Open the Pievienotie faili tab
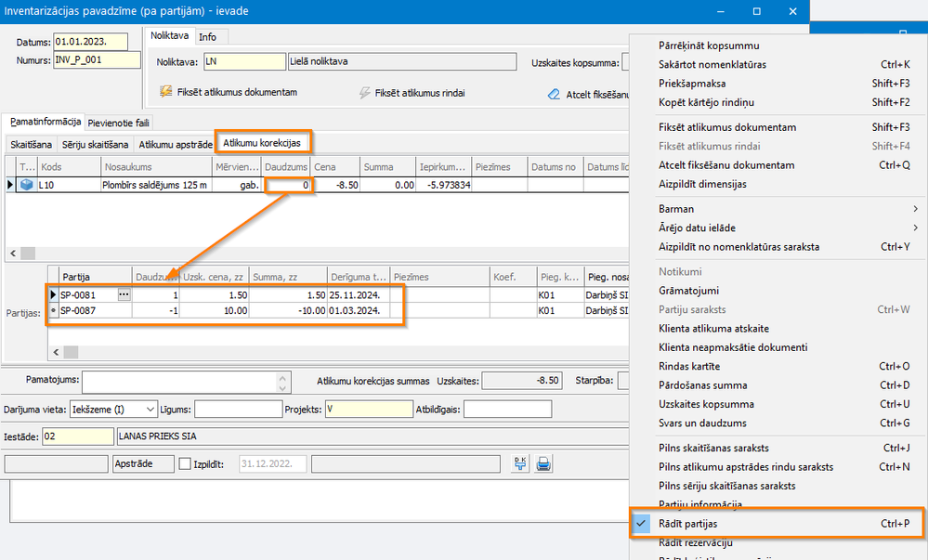This screenshot has height=560, width=928. click(119, 123)
